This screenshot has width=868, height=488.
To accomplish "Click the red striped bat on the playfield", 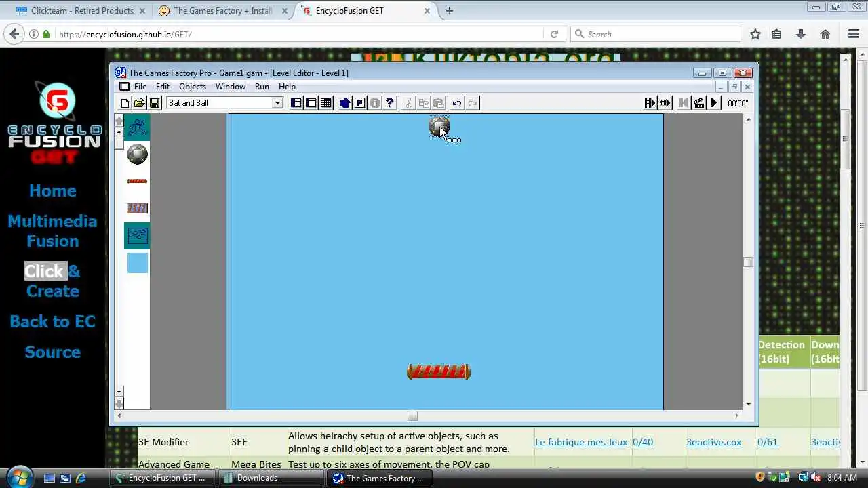I will (439, 371).
